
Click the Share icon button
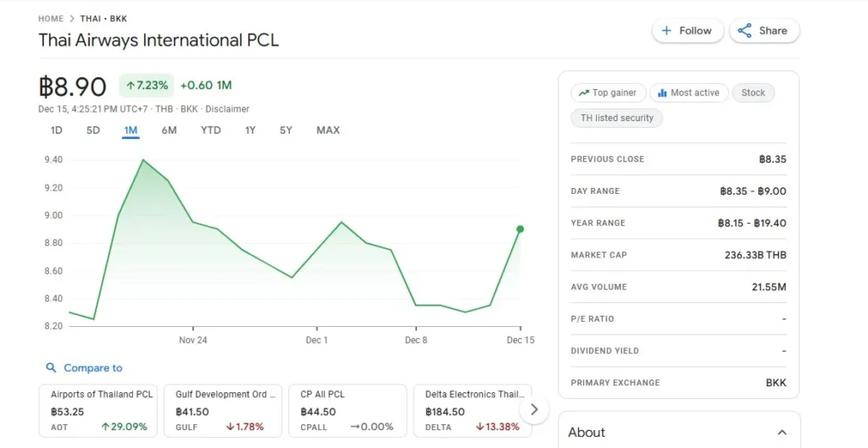764,30
